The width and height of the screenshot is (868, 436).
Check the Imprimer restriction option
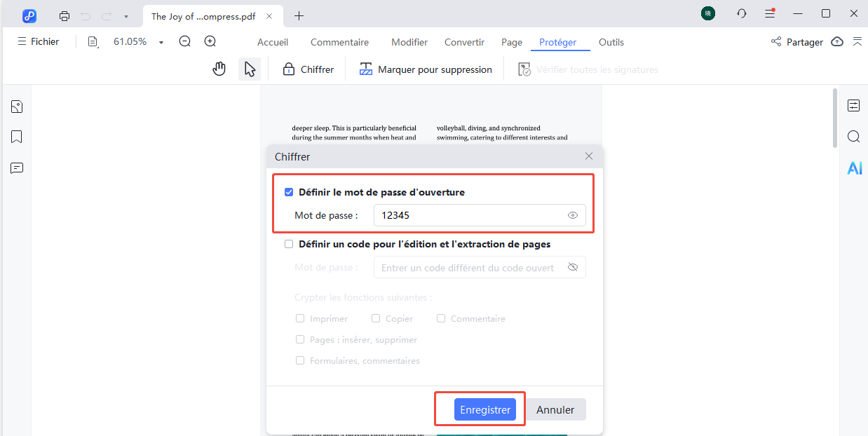point(300,318)
